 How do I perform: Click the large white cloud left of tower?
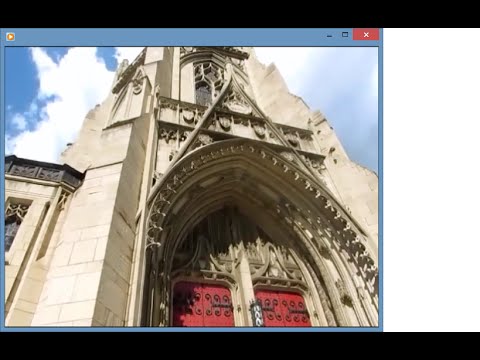(67, 100)
